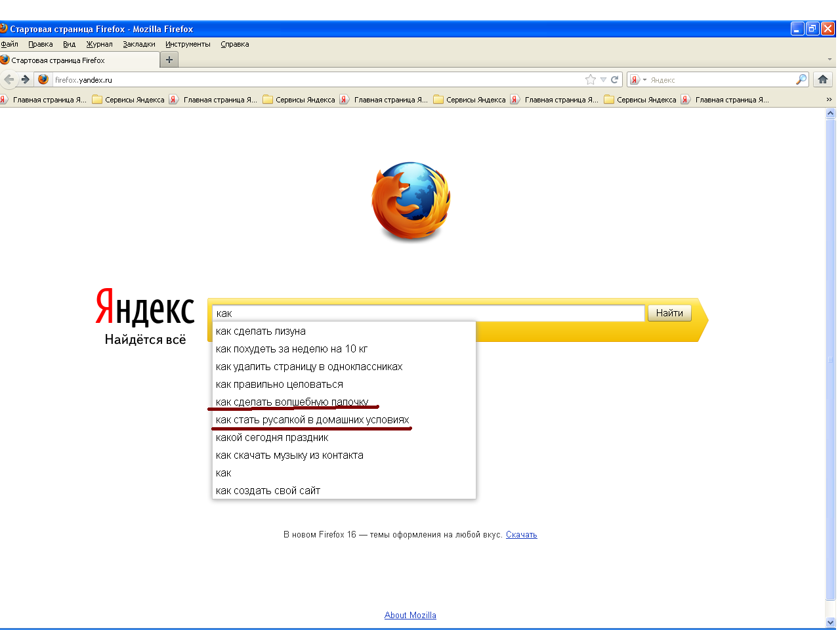Click the site identity icon in address bar
The width and height of the screenshot is (840, 630).
tap(43, 79)
